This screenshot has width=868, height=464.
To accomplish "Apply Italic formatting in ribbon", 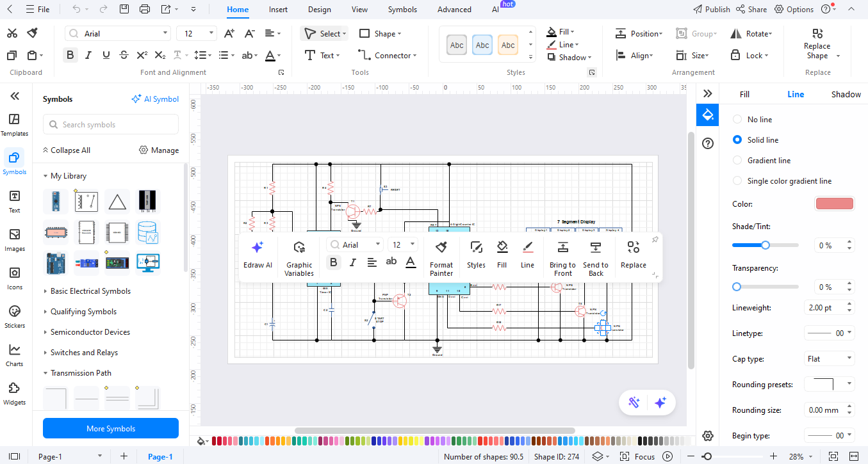I will [88, 55].
